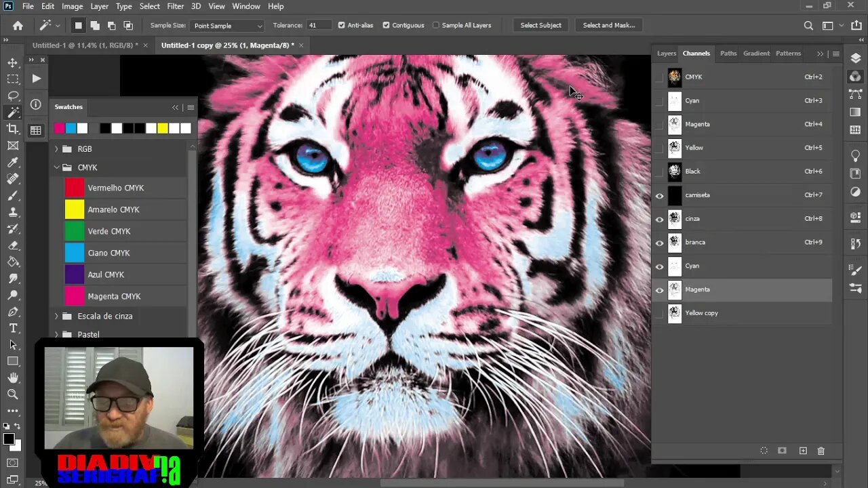The image size is (868, 488).
Task: Load channel as selection icon
Action: pyautogui.click(x=764, y=451)
